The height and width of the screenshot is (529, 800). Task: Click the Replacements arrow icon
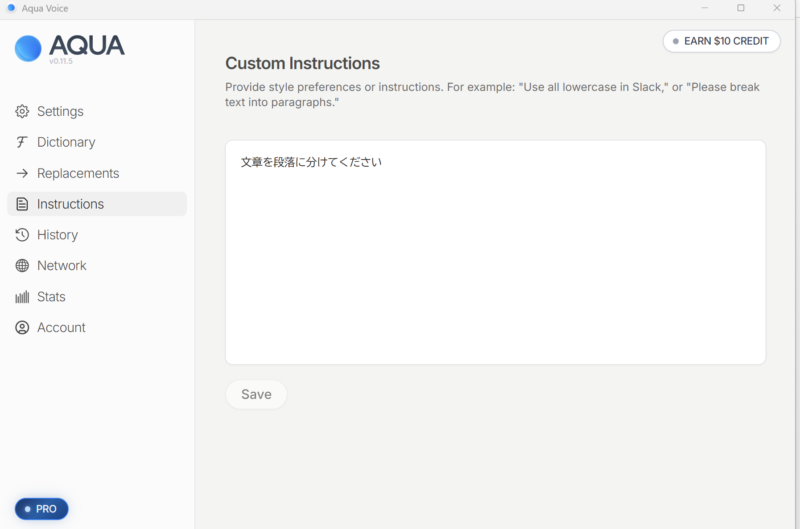click(22, 173)
